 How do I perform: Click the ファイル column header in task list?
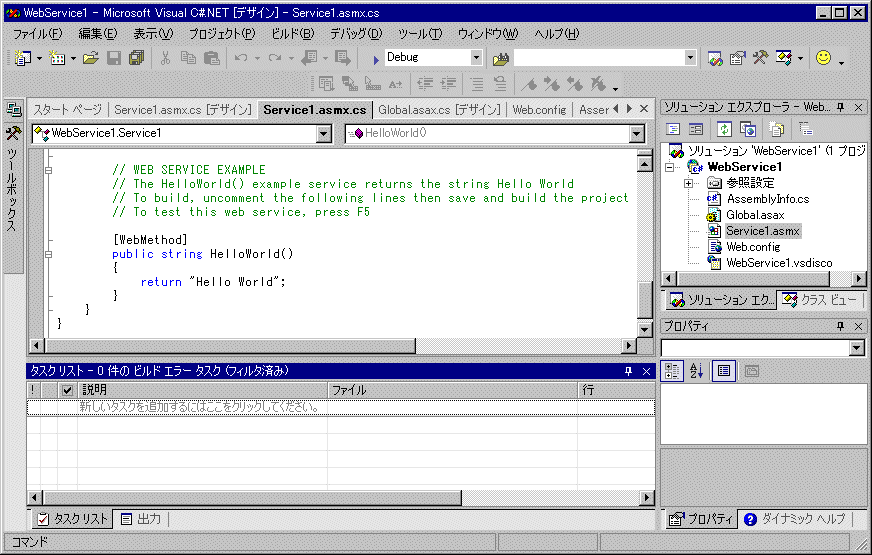coord(453,390)
